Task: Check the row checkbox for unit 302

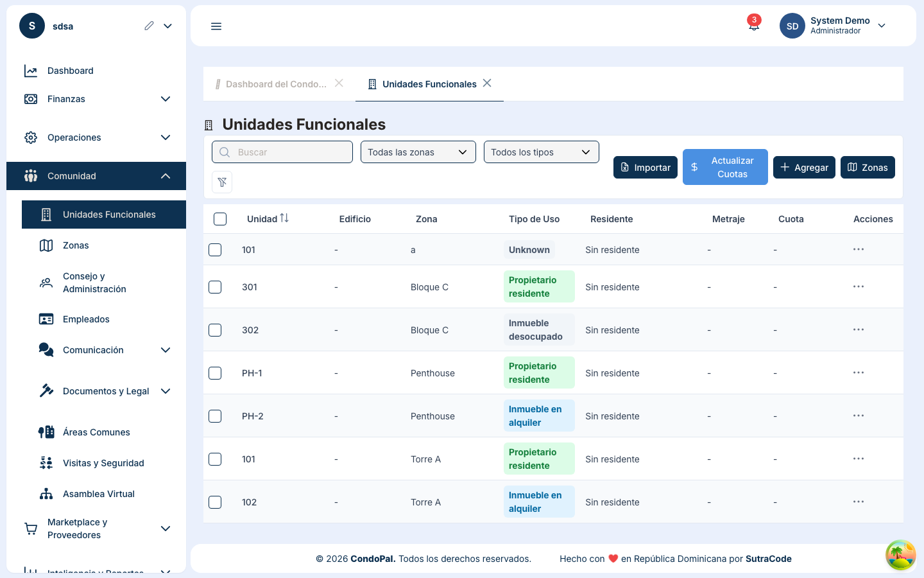Action: click(x=215, y=329)
